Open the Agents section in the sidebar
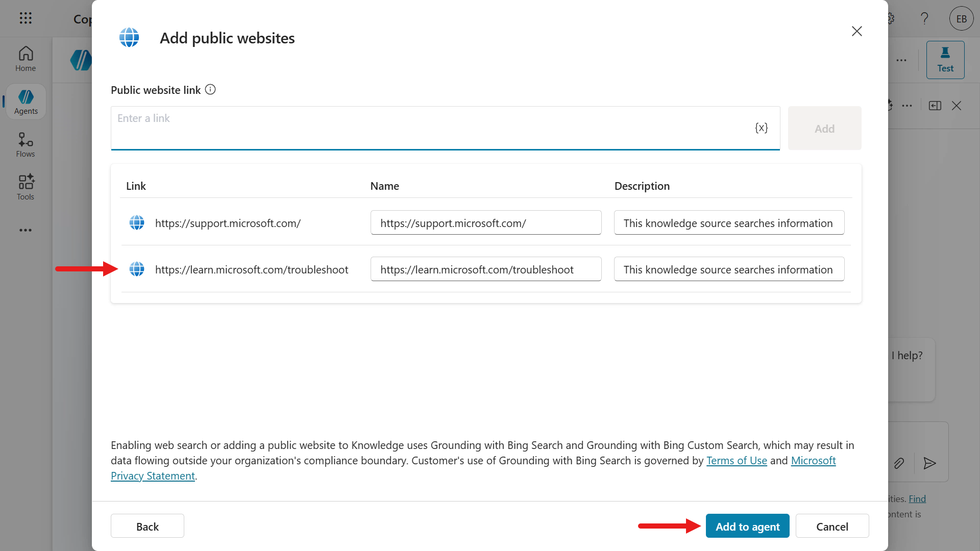 click(26, 101)
